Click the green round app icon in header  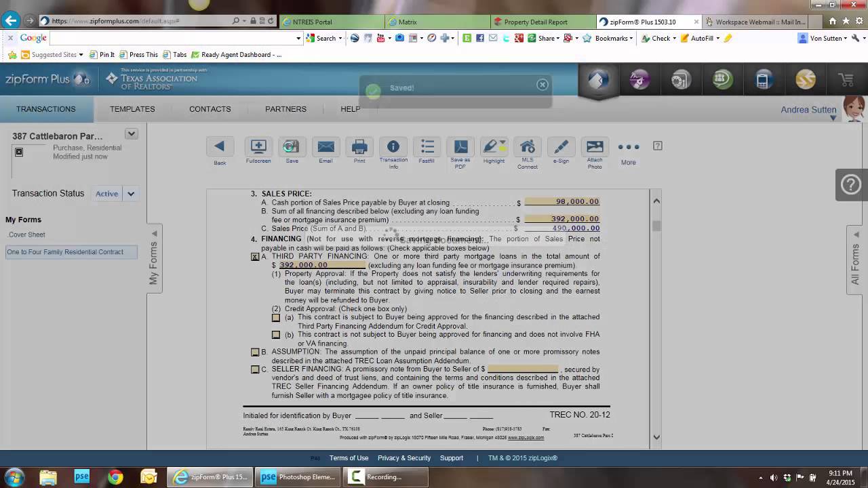(722, 81)
